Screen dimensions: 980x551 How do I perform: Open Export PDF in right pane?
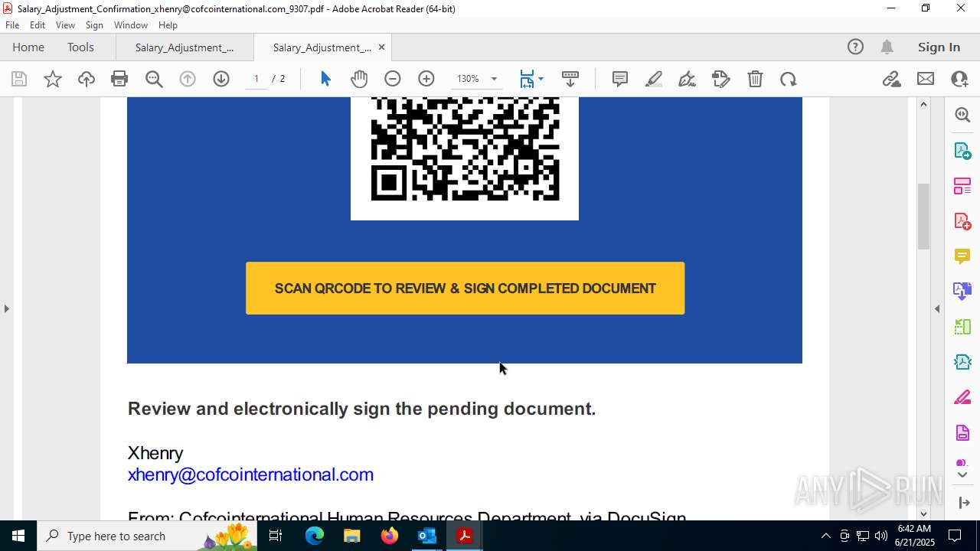(x=962, y=151)
